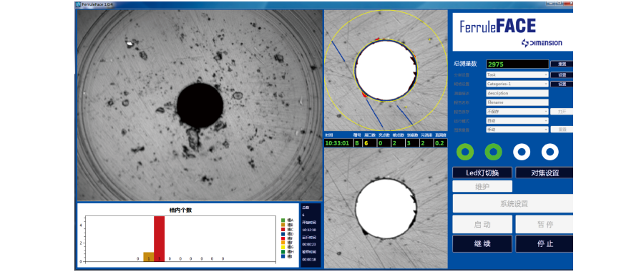
Task: Click the first white ring indicator
Action: click(522, 152)
